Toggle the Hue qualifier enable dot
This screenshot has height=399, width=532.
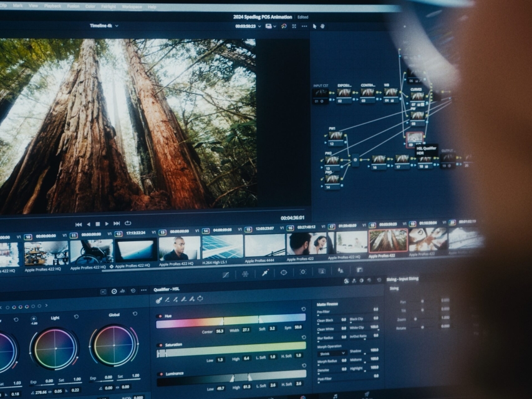pyautogui.click(x=159, y=317)
